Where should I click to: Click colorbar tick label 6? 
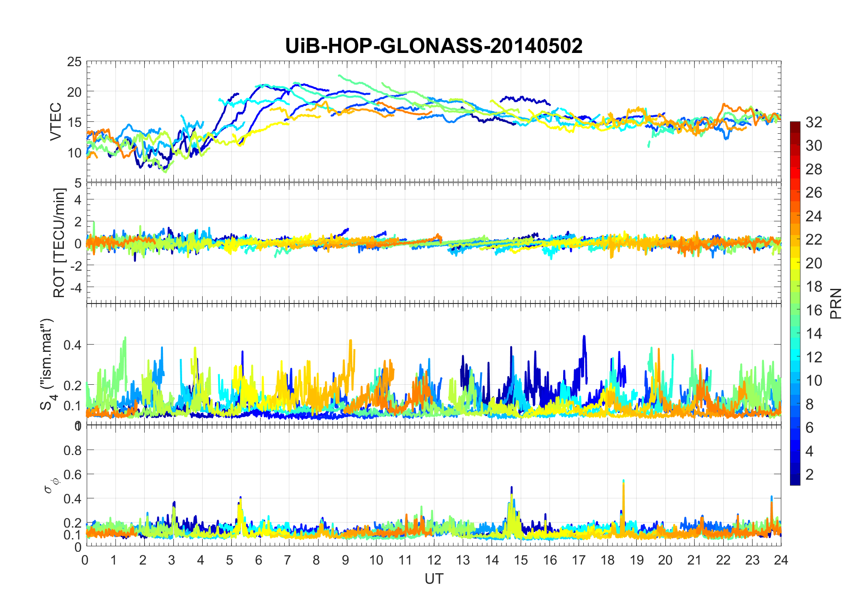[810, 428]
